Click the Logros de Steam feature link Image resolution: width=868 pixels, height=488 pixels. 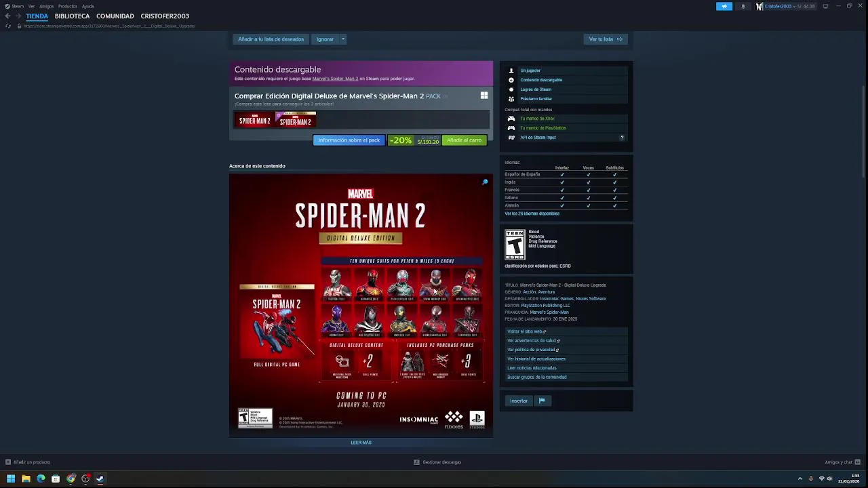(x=536, y=89)
